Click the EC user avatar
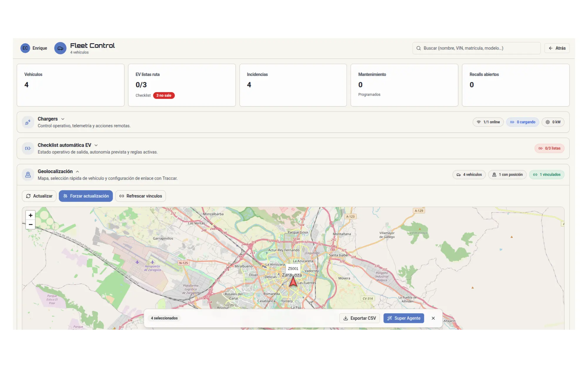Viewport: 588px width, 368px height. click(25, 48)
